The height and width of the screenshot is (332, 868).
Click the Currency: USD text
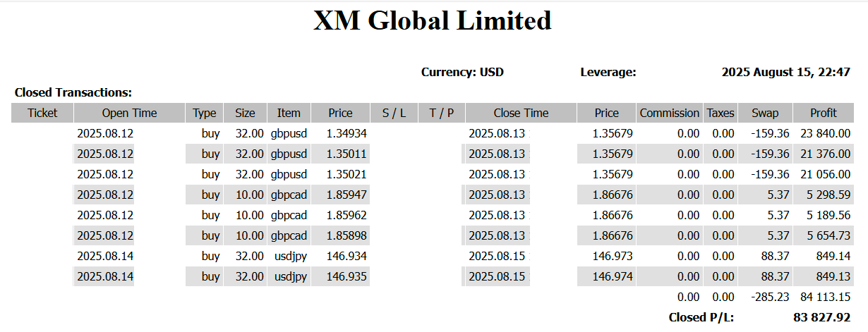pyautogui.click(x=462, y=72)
